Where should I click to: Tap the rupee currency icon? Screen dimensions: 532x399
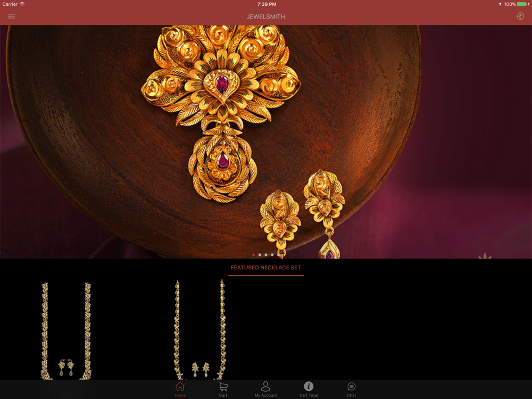click(x=520, y=16)
